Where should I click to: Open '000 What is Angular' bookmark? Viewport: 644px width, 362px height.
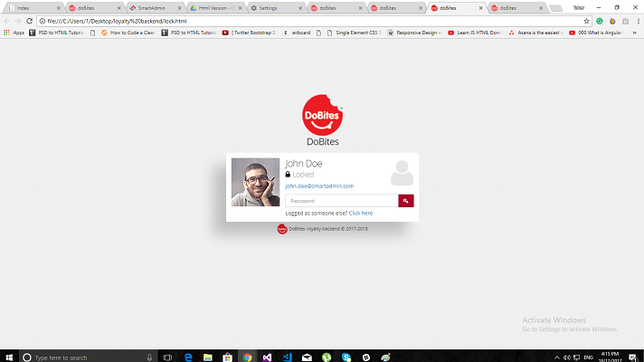click(595, 33)
